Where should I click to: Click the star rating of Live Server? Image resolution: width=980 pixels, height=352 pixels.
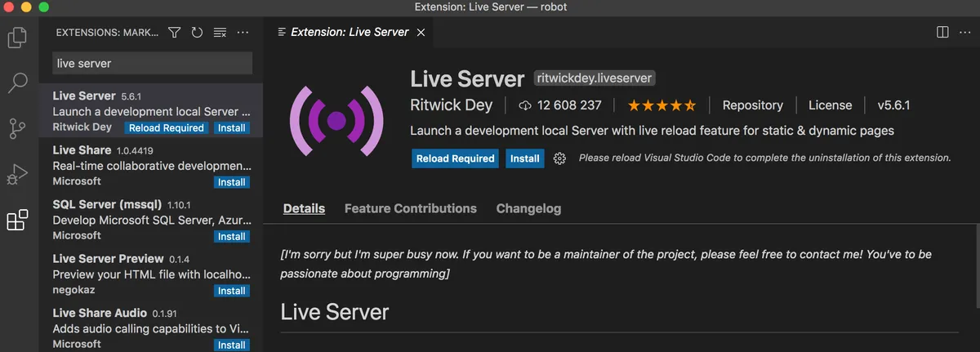point(661,105)
